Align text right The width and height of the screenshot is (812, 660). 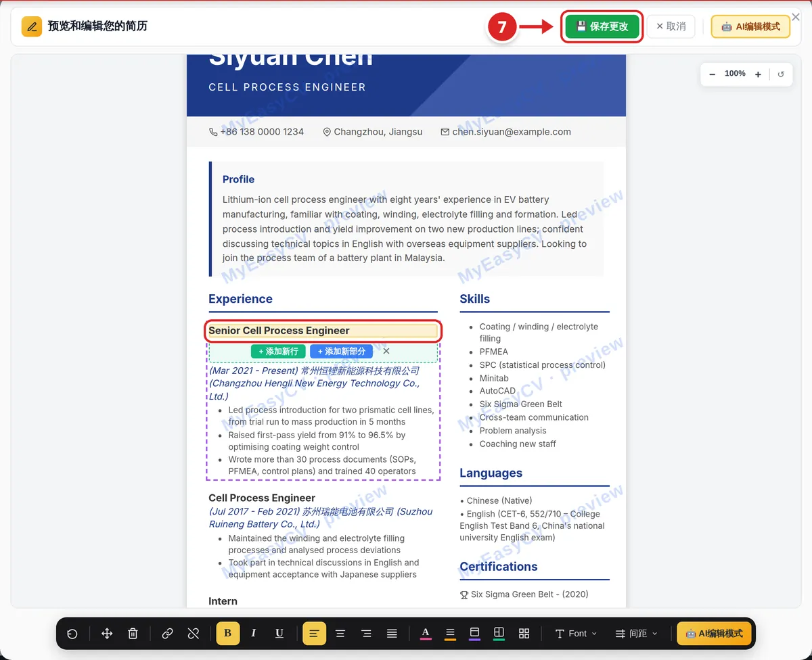pyautogui.click(x=366, y=634)
